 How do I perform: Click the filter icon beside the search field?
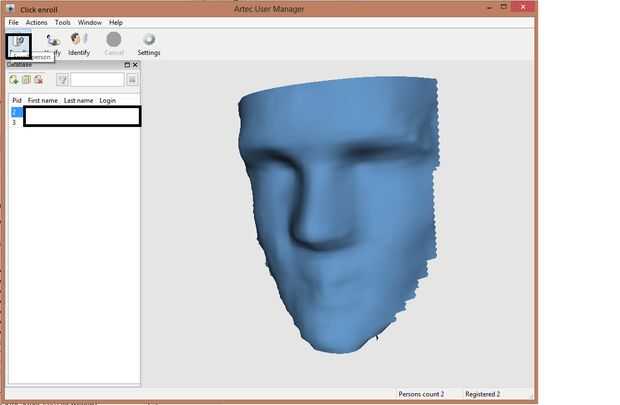62,80
